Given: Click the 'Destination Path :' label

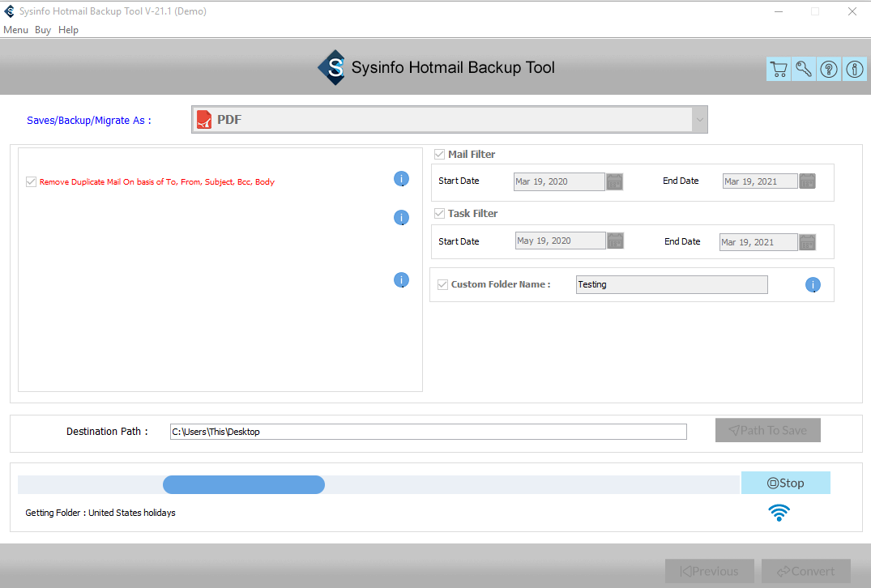Looking at the screenshot, I should pos(107,432).
